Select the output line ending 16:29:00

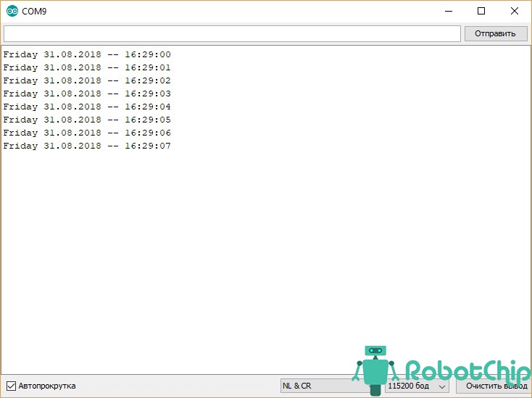[87, 54]
